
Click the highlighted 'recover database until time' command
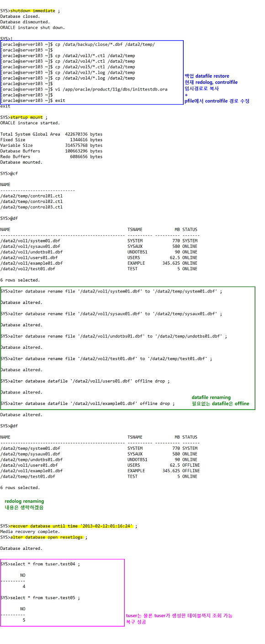[x=73, y=526]
